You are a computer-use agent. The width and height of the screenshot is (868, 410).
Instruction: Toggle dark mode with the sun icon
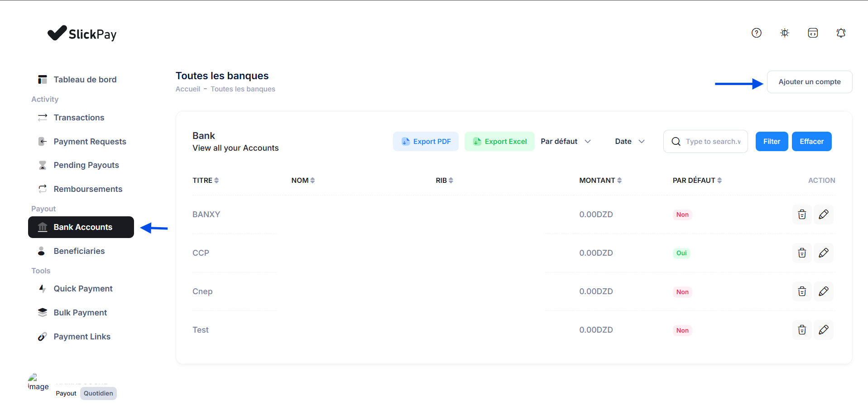pos(785,33)
